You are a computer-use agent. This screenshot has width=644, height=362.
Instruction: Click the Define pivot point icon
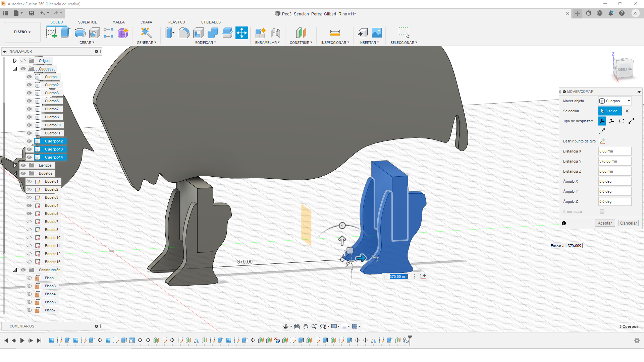(x=602, y=141)
